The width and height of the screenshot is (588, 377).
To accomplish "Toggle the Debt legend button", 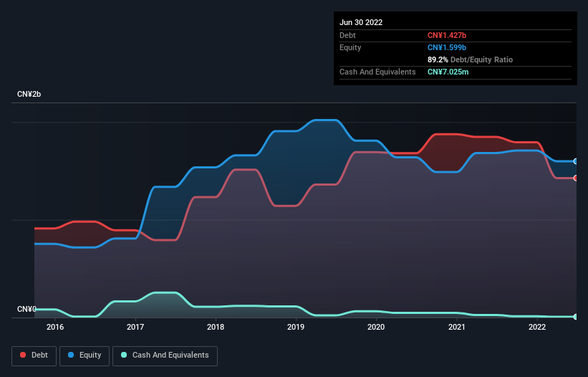I will (x=34, y=355).
